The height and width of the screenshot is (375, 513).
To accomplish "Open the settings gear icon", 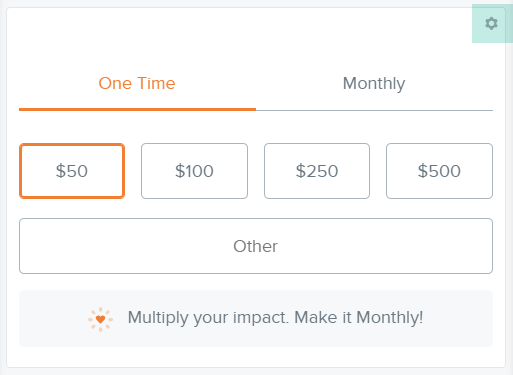I will pos(491,24).
